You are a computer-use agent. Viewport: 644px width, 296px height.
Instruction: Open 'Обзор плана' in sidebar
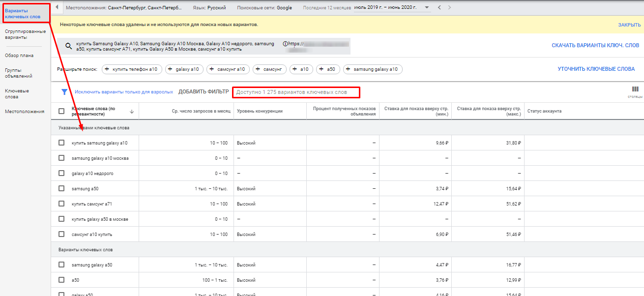coord(19,56)
